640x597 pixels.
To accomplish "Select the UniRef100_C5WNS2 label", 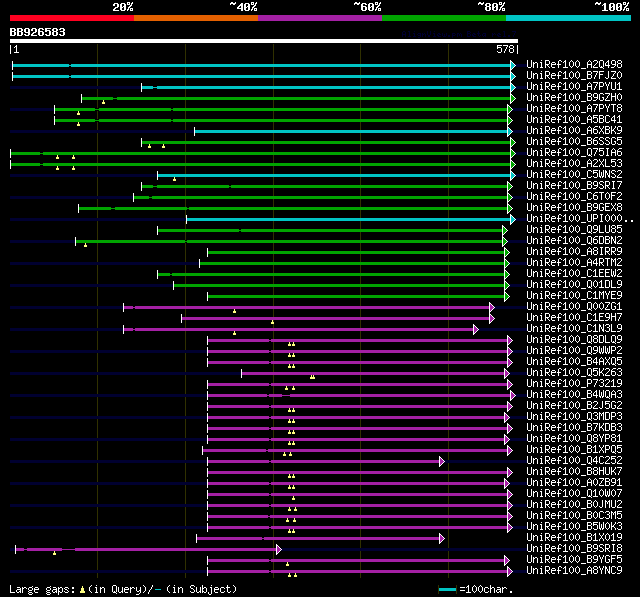I will pos(574,175).
